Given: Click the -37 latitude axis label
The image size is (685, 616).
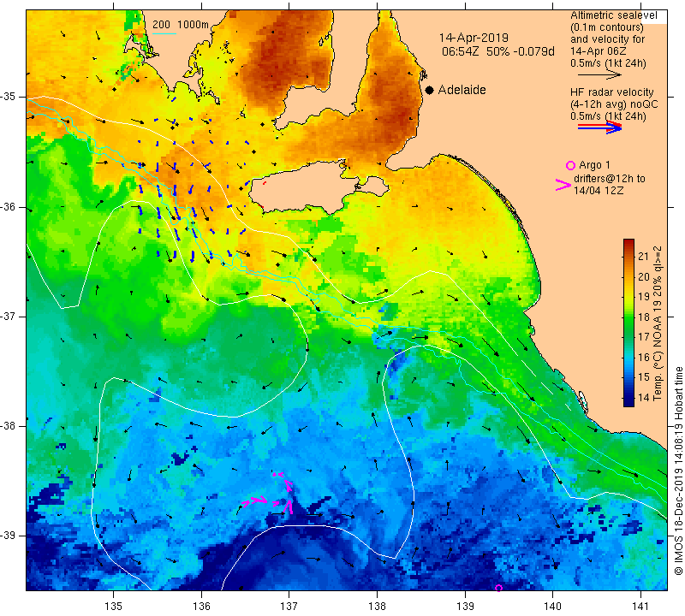Looking at the screenshot, I should tap(8, 316).
